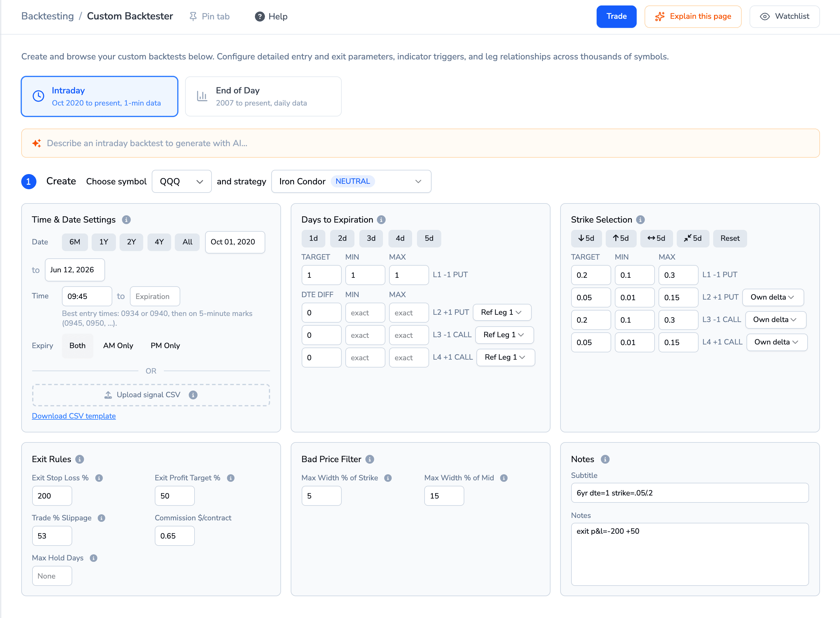Image resolution: width=840 pixels, height=618 pixels.
Task: Open Ref Leg dropdown for L2 +1 PUT
Action: [502, 312]
